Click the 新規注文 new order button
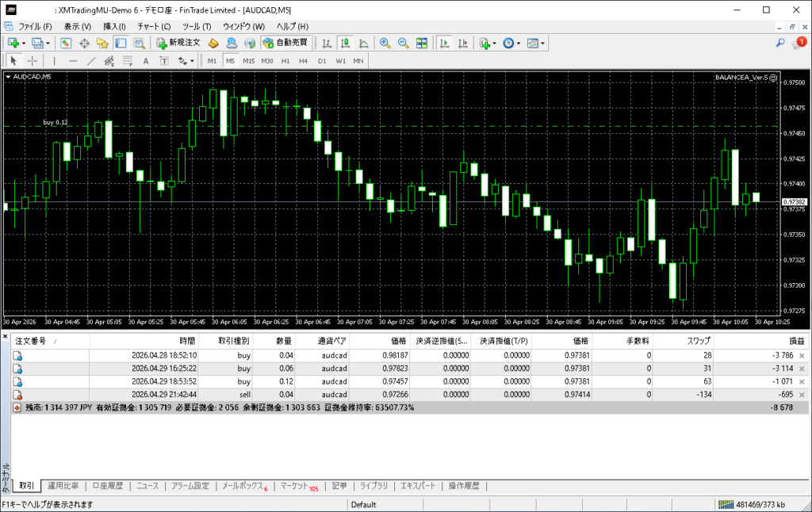Screen dimensions: 812x512 pos(178,43)
